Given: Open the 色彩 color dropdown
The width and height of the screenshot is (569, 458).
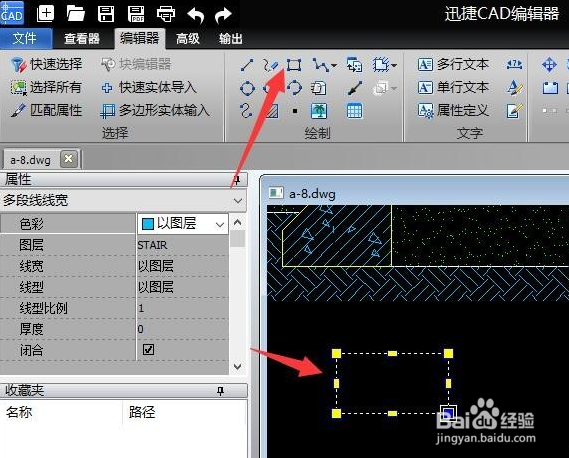Looking at the screenshot, I should 220,225.
